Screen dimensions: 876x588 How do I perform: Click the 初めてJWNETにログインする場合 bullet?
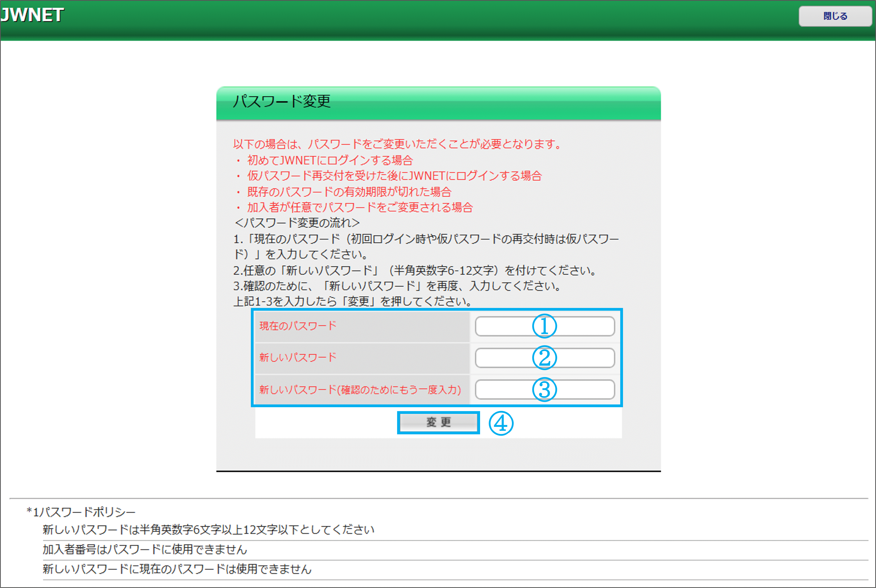330,161
